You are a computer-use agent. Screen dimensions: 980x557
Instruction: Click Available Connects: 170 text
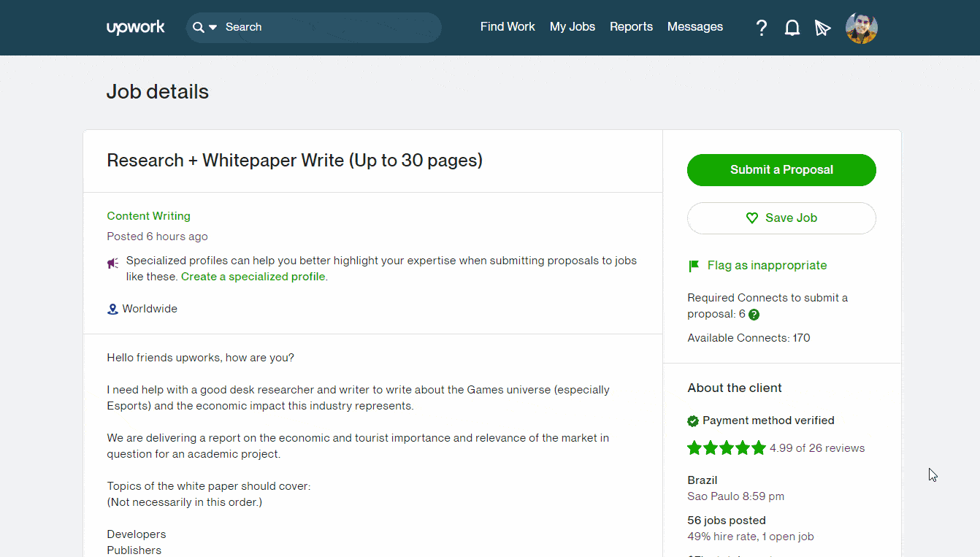click(x=749, y=338)
